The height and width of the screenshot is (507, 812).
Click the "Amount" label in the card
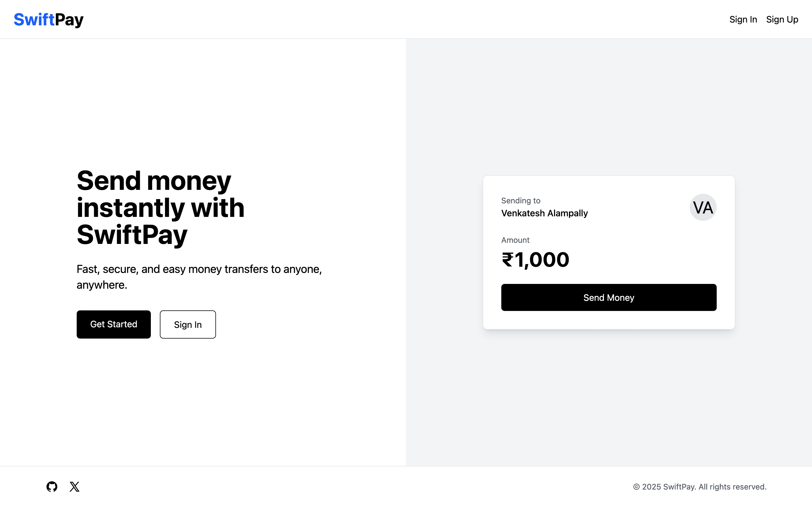coord(515,240)
